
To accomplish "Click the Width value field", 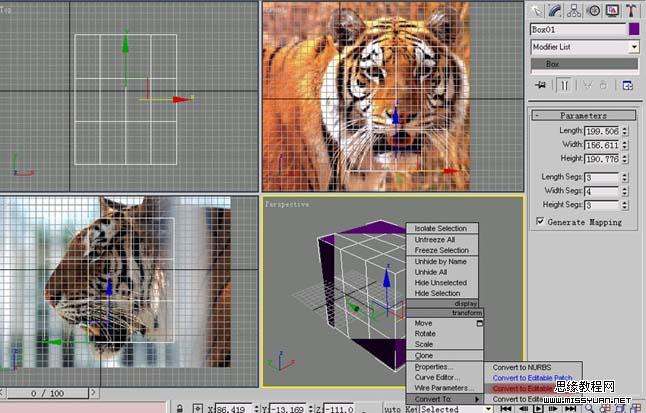I will pos(602,145).
